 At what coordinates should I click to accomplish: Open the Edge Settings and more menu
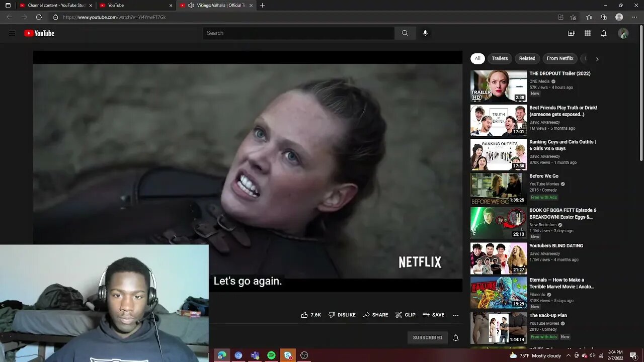(x=634, y=17)
